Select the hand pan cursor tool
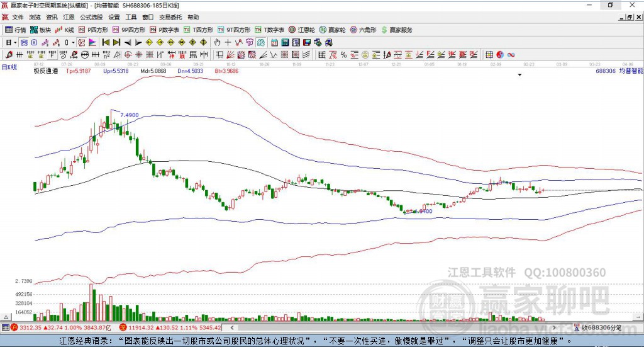Viewport: 644px width, 347px height. click(x=217, y=42)
